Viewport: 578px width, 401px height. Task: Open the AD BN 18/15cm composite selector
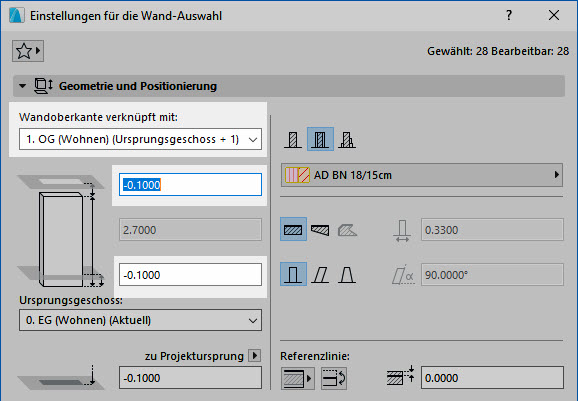coord(422,175)
